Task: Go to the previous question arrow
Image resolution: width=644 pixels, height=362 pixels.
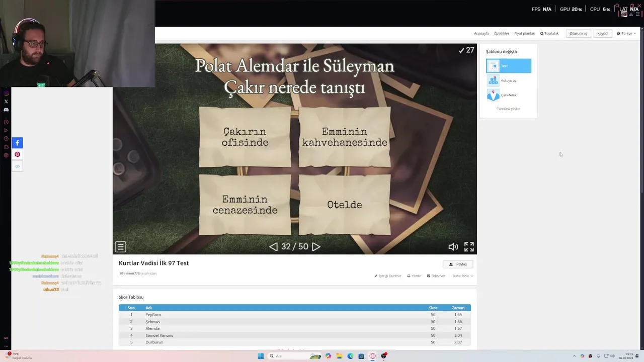Action: [273, 247]
